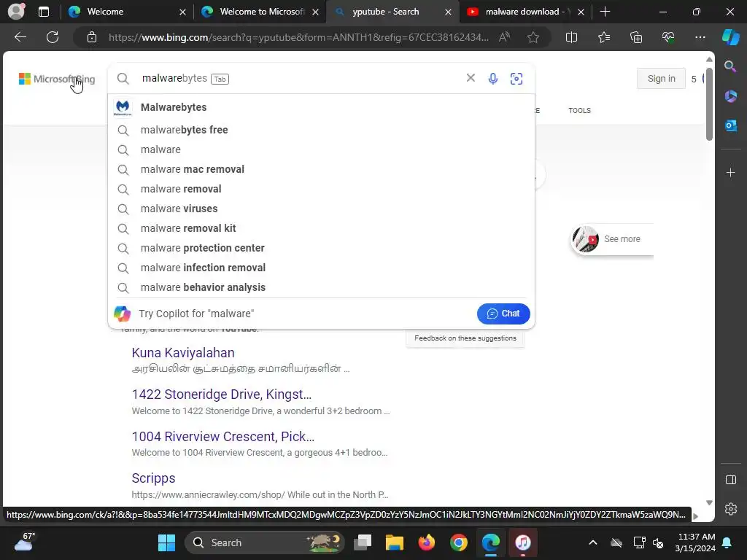The width and height of the screenshot is (747, 560).
Task: Click Feedback on these suggestions
Action: pyautogui.click(x=465, y=338)
